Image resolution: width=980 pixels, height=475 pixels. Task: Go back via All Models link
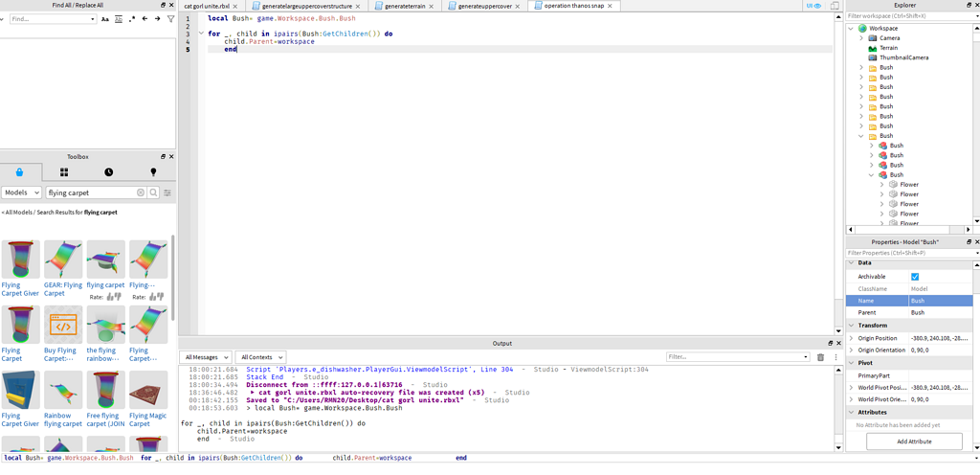tap(17, 213)
